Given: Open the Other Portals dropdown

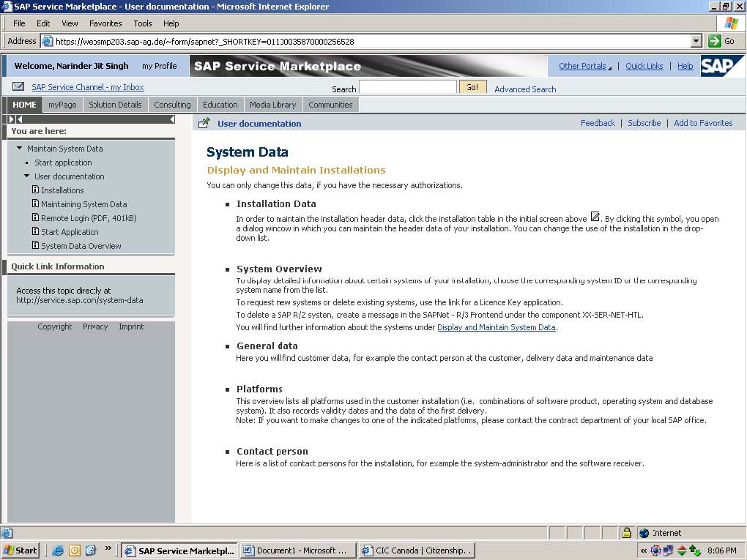Looking at the screenshot, I should click(585, 66).
